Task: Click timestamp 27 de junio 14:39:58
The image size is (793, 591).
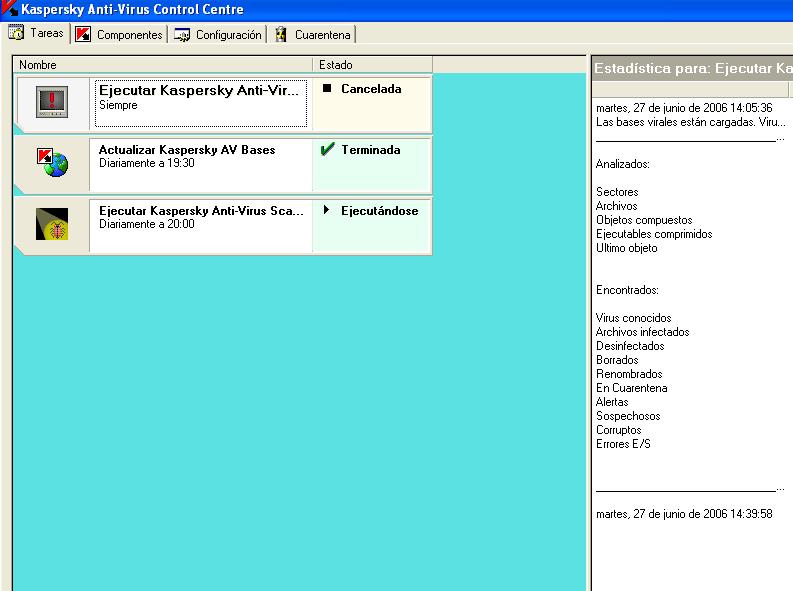Action: [684, 514]
